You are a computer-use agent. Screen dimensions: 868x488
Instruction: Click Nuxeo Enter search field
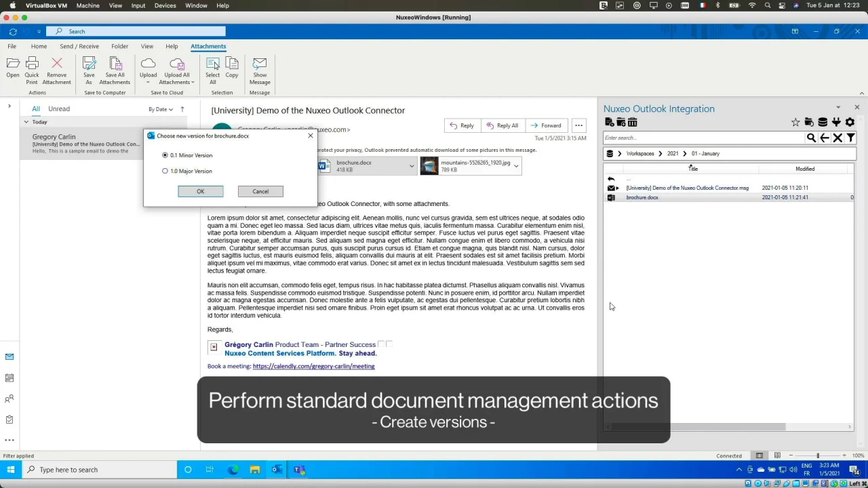(x=703, y=138)
